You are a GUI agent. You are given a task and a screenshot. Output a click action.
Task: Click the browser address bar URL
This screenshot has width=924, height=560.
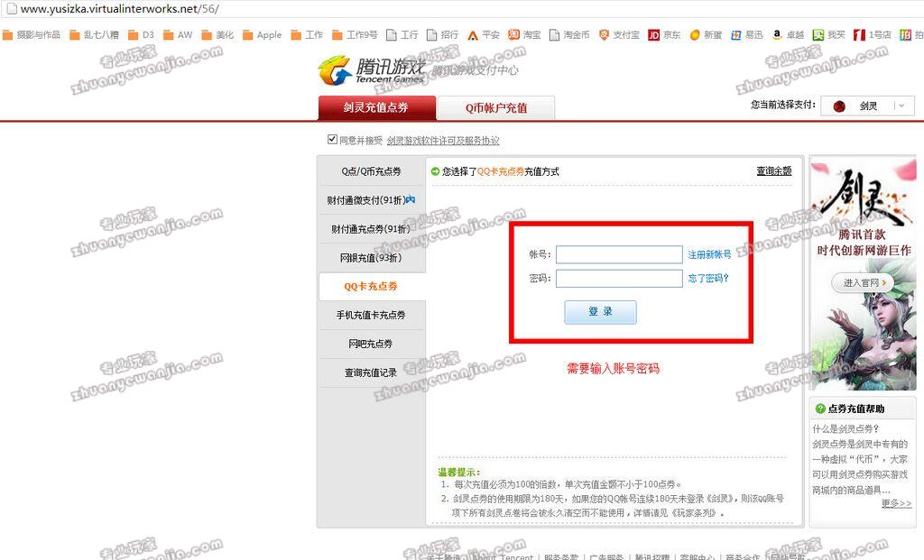point(120,9)
